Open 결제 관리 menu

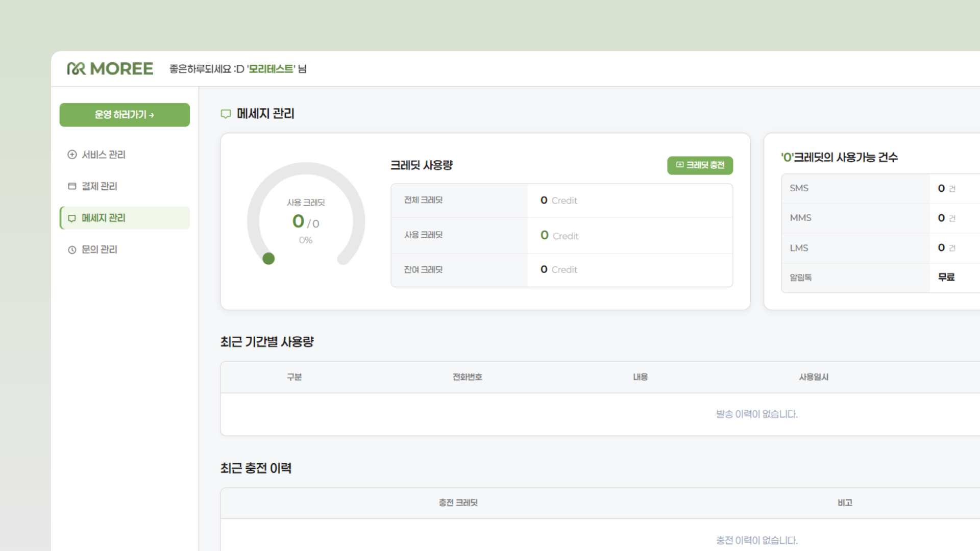(x=125, y=186)
